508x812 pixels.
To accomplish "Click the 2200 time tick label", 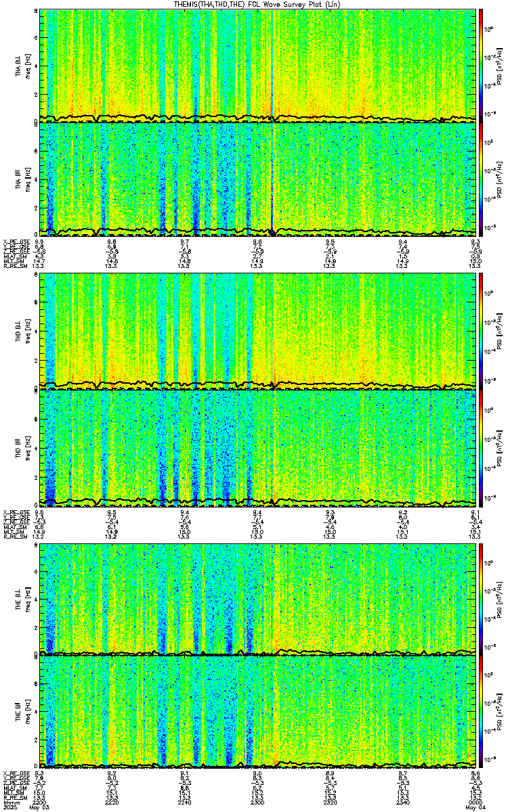I will tap(39, 801).
